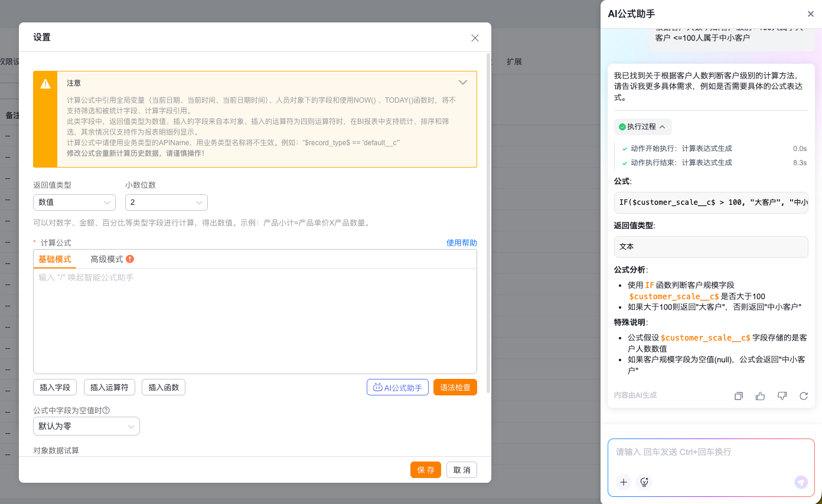Click into the 计算公式 formula editor area
The width and height of the screenshot is (822, 504).
[255, 321]
